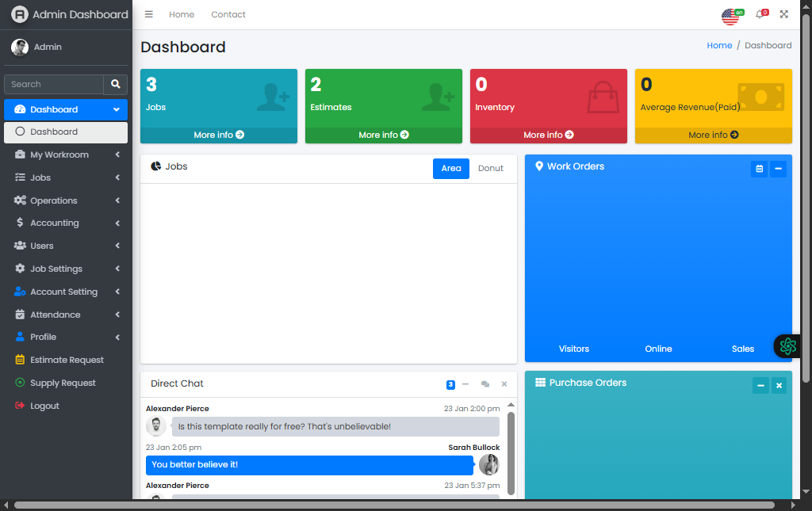Open the US flag language selector
Image resolution: width=812 pixels, height=511 pixels.
[x=730, y=16]
